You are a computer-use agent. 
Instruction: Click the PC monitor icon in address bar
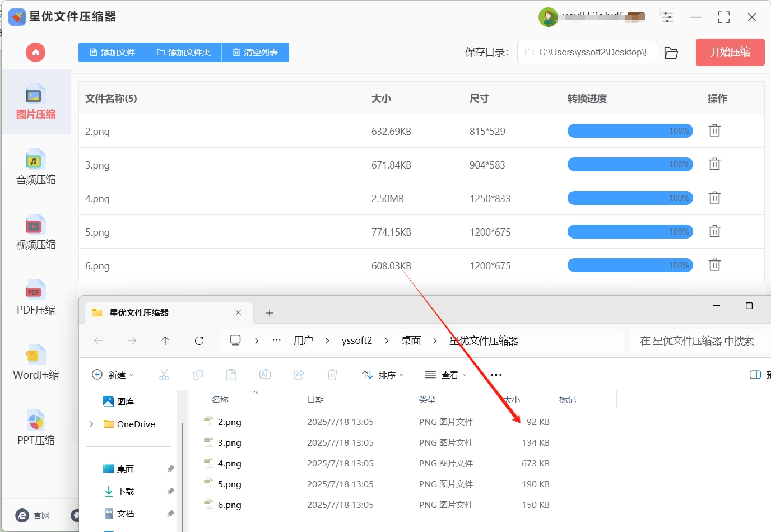point(235,340)
